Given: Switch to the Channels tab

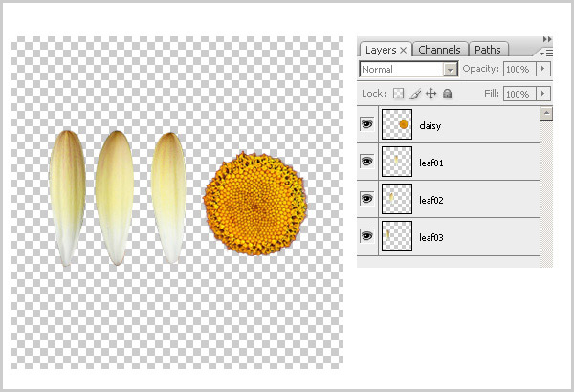Looking at the screenshot, I should [x=439, y=50].
